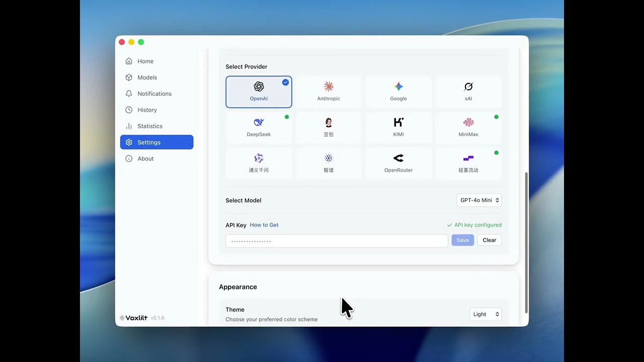644x362 pixels.
Task: Click the History clock icon
Action: point(129,110)
